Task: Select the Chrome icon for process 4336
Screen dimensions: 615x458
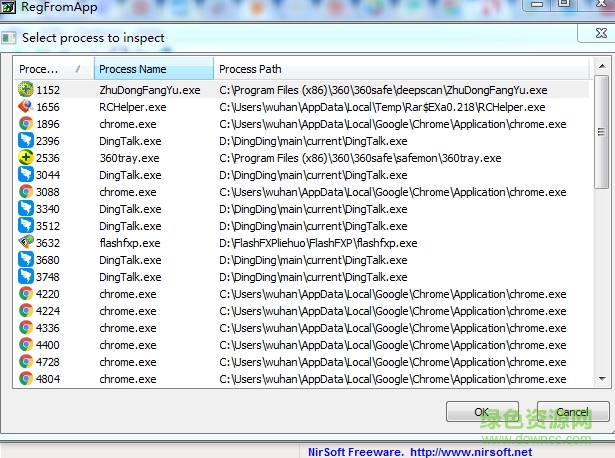Action: 25,327
